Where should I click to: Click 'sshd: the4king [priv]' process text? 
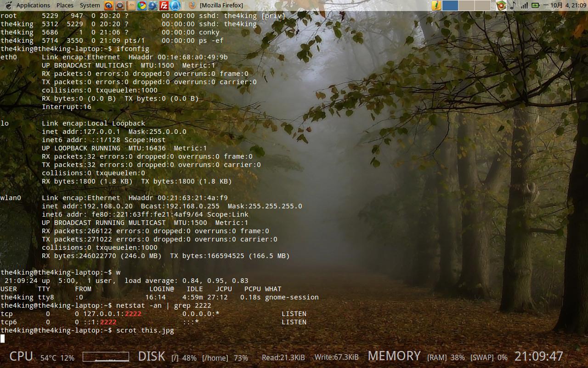[242, 16]
